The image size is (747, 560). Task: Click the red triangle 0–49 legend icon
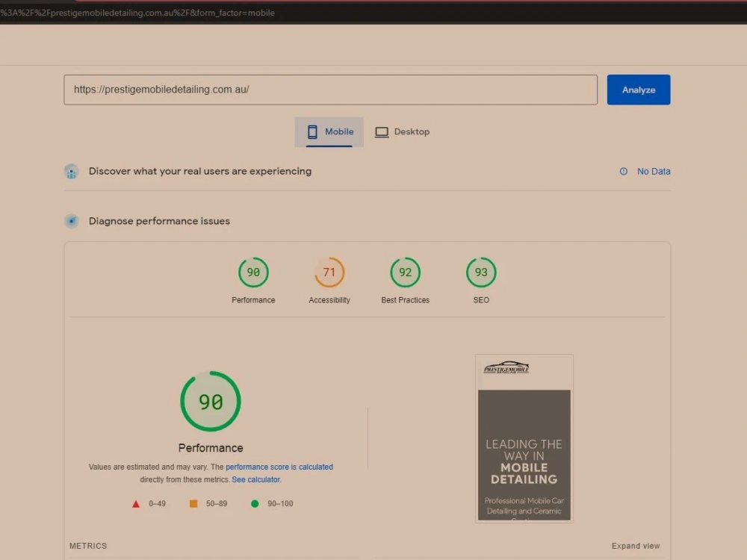(136, 504)
